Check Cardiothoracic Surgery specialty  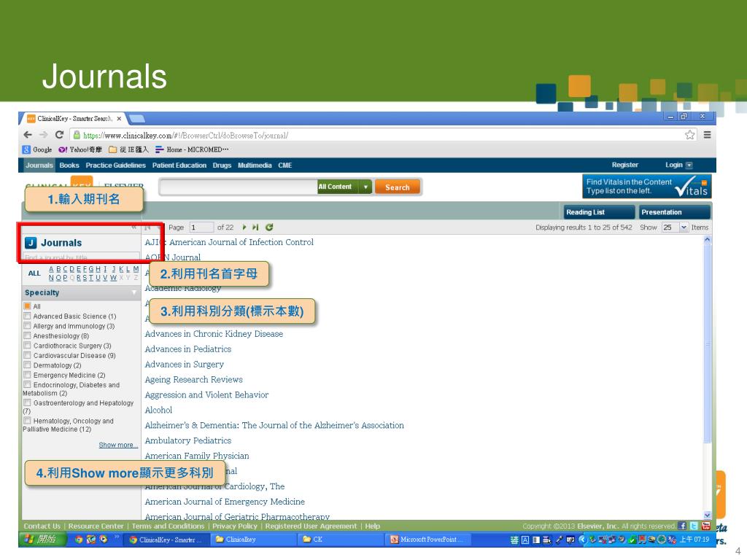point(27,346)
